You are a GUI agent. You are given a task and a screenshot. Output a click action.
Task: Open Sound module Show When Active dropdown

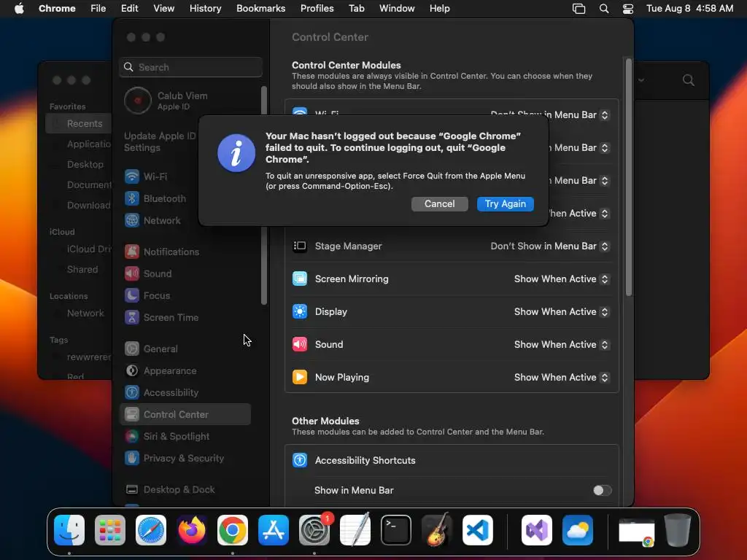(562, 345)
